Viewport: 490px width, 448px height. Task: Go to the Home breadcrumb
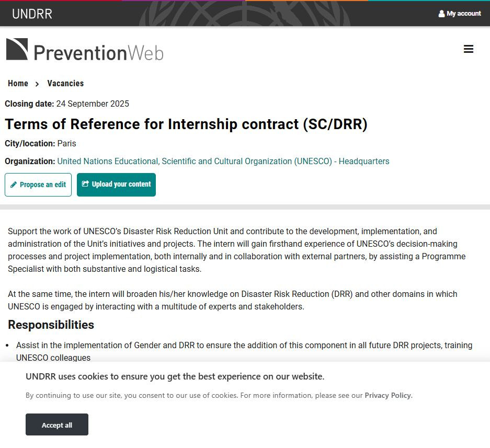18,83
